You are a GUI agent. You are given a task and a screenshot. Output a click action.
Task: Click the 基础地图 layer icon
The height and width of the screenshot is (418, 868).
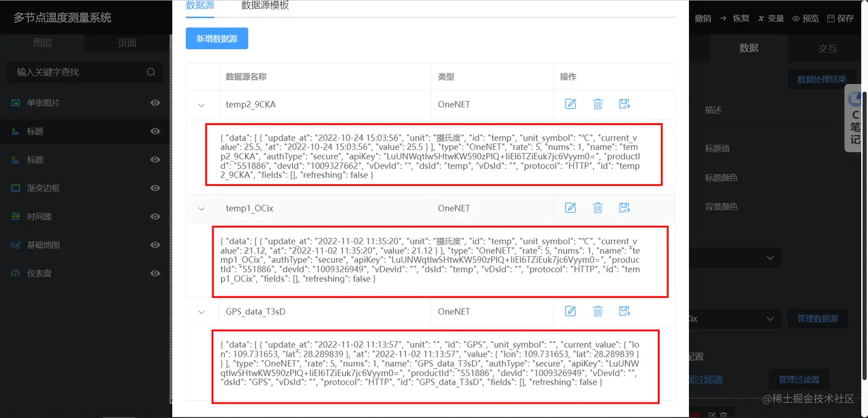[x=15, y=245]
